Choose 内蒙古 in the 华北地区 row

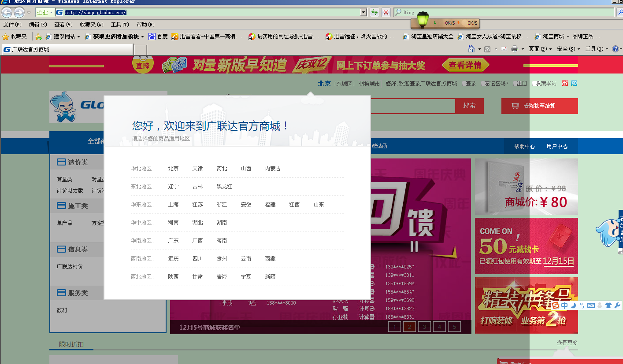click(273, 169)
